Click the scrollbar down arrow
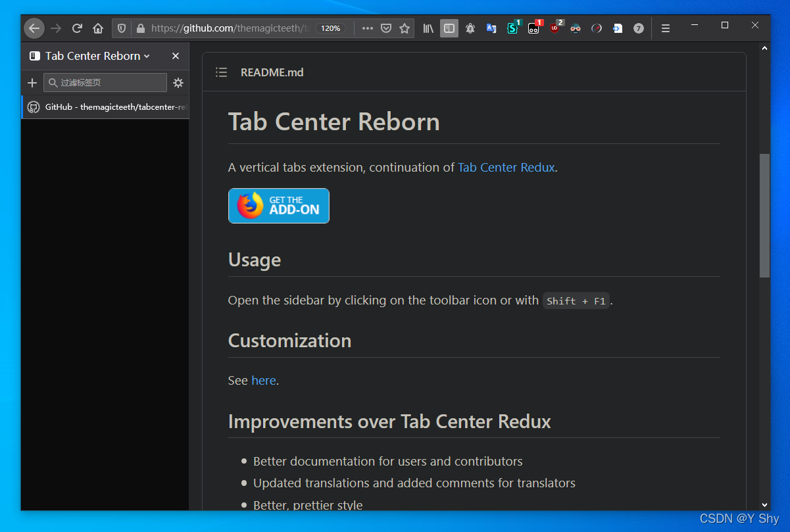790x532 pixels. [764, 505]
